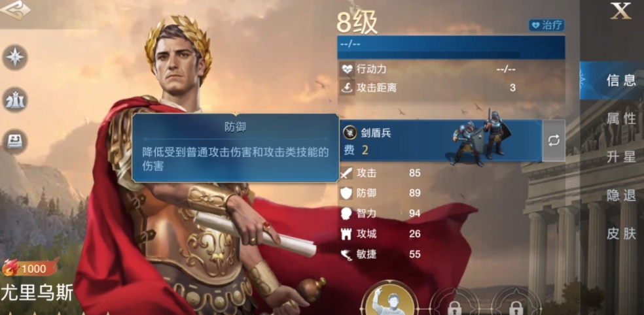Select the gold statue skill slot
The width and height of the screenshot is (644, 315).
point(389,301)
